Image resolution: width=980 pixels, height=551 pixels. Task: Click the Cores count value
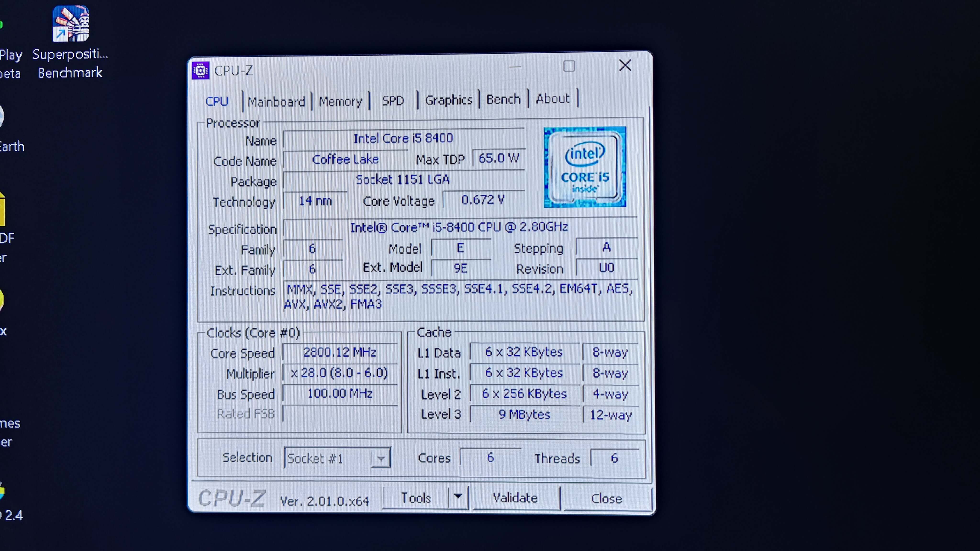490,457
